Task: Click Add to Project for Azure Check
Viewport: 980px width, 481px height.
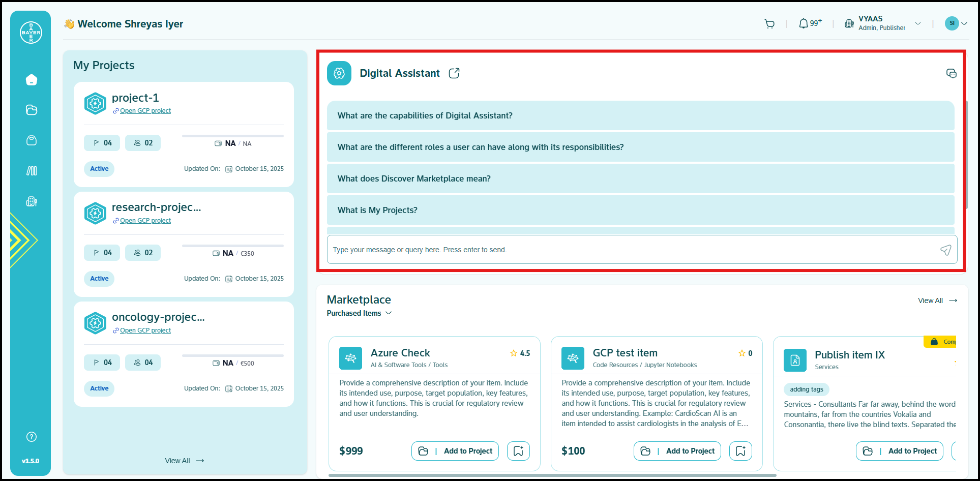Action: [455, 451]
